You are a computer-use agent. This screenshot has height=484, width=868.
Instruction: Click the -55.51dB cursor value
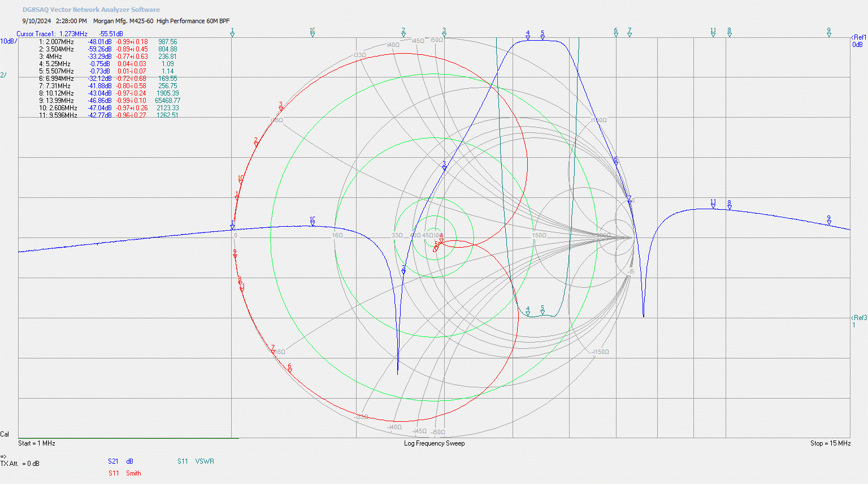click(x=111, y=34)
